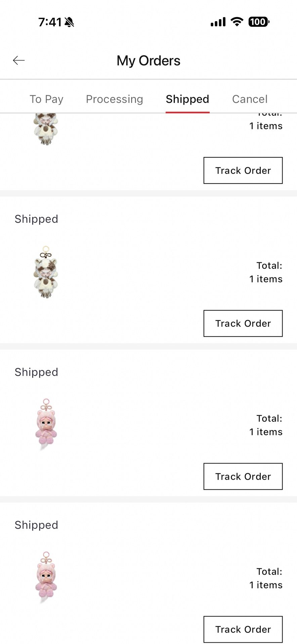Tap the Wi-Fi status icon
Viewport: 297px width, 644px height.
(237, 22)
